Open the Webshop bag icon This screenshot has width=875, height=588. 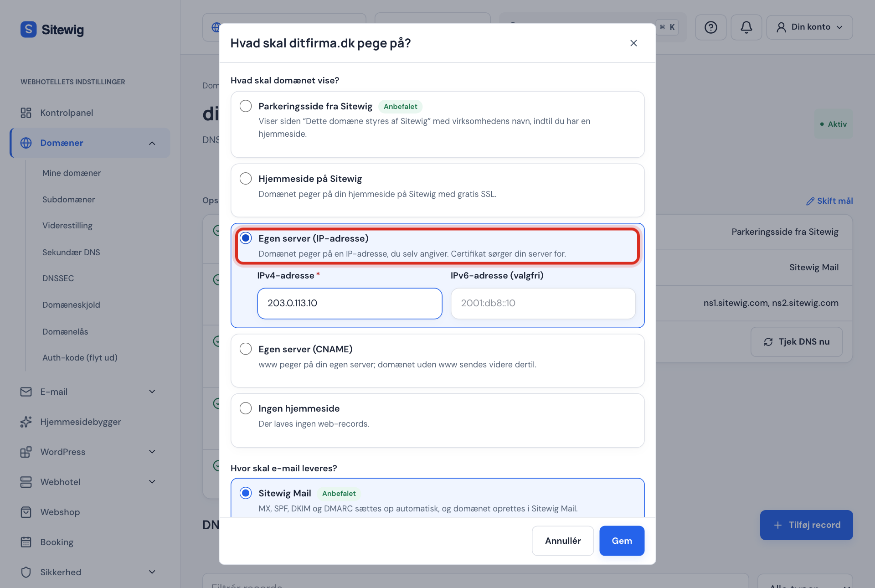(x=26, y=512)
